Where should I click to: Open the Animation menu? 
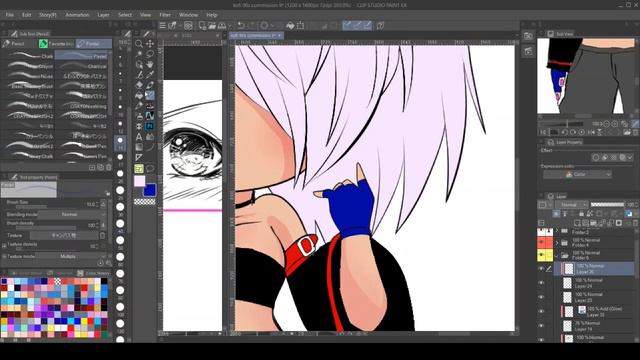click(77, 15)
